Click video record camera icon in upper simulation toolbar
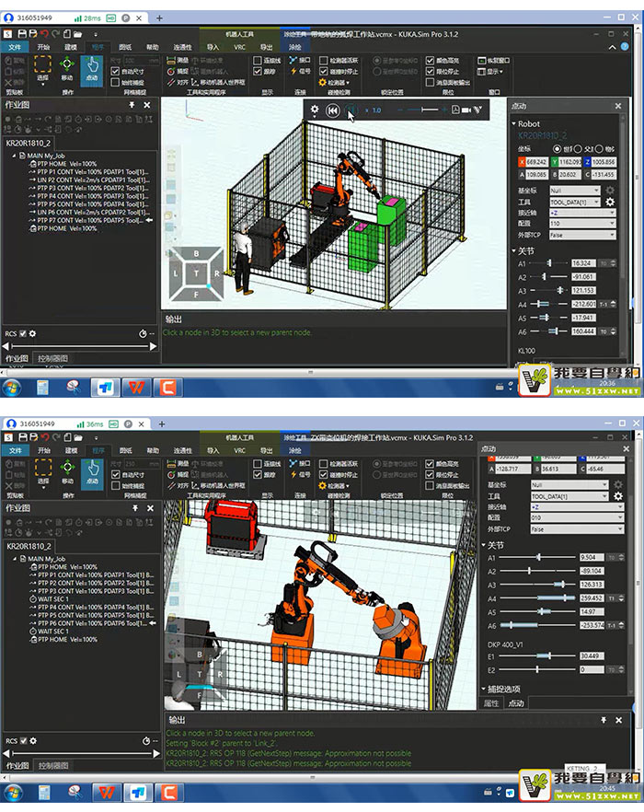This screenshot has height=812, width=644. (x=466, y=110)
